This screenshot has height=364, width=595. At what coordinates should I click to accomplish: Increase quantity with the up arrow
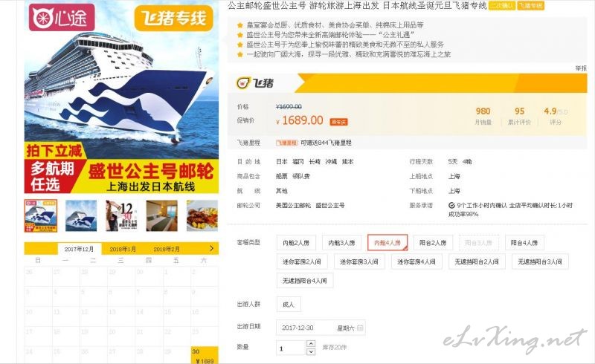[310, 343]
